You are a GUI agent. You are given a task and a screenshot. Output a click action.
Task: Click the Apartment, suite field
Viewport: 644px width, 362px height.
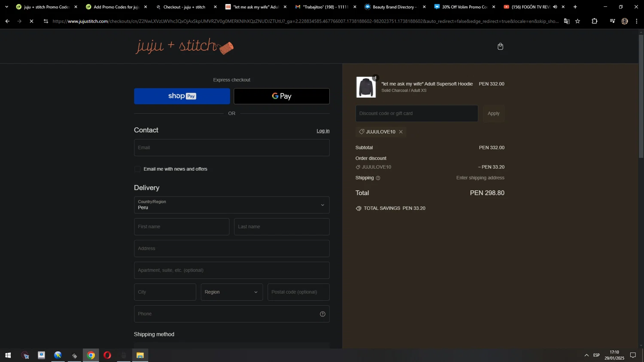click(x=232, y=270)
